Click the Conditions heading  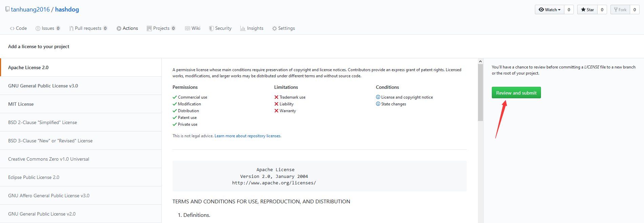coord(387,87)
